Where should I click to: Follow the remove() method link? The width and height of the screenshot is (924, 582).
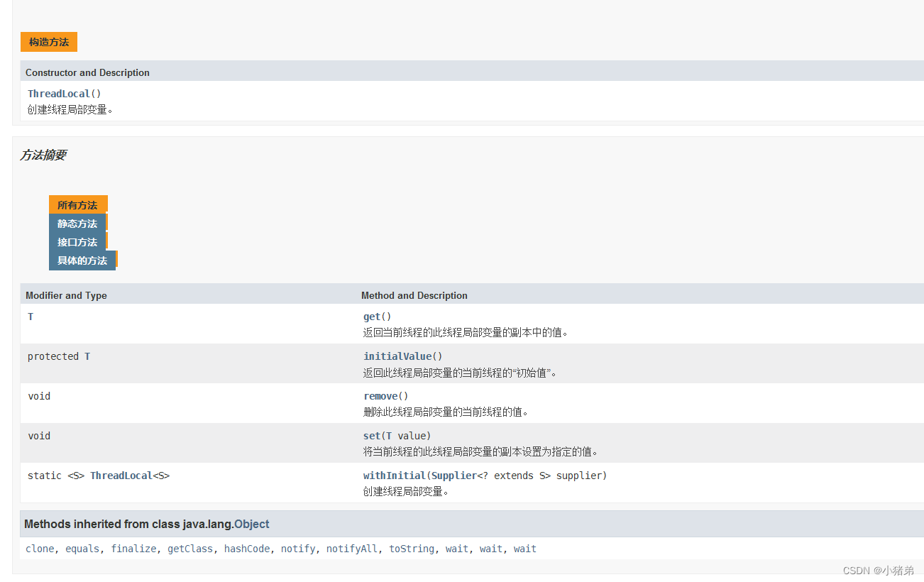click(380, 396)
